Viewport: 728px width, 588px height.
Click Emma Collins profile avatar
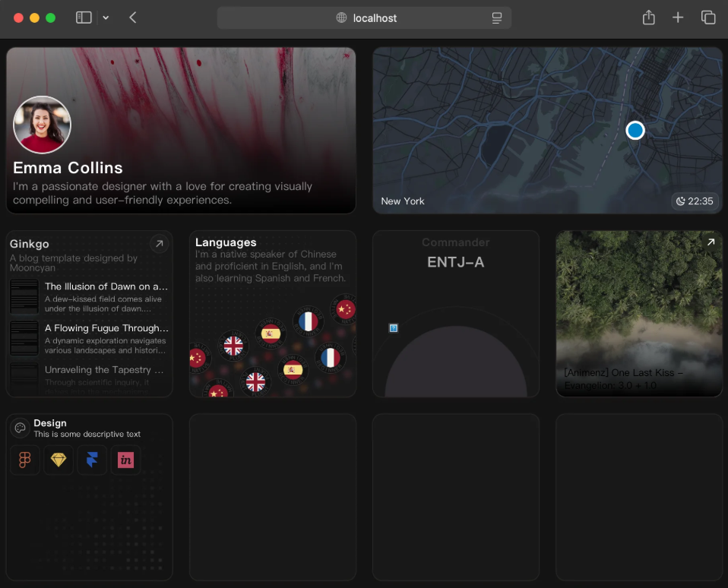pyautogui.click(x=43, y=125)
